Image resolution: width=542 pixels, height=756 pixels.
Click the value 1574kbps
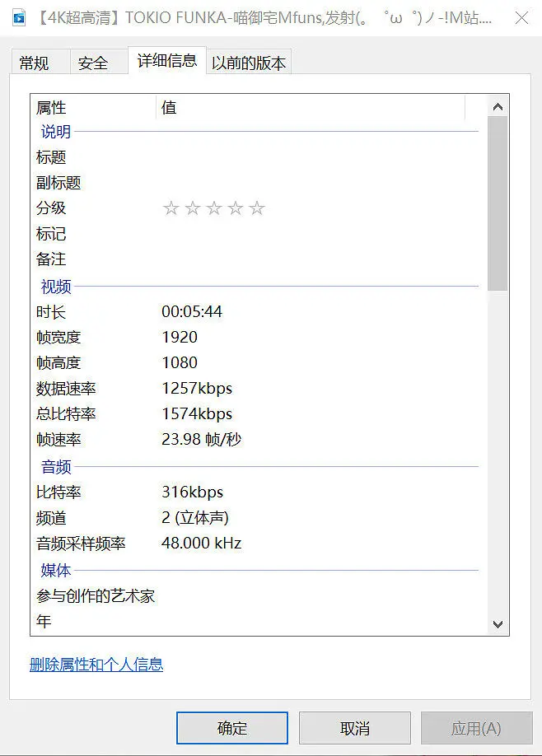[x=197, y=414]
